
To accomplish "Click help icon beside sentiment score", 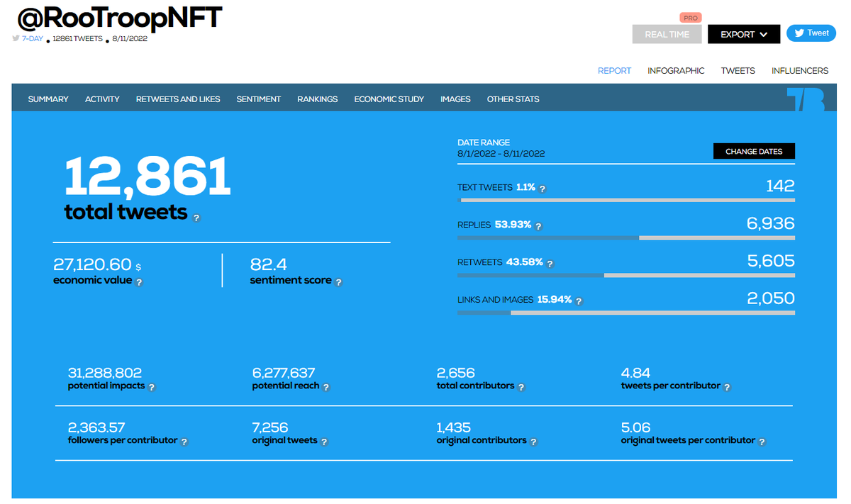I will point(338,282).
